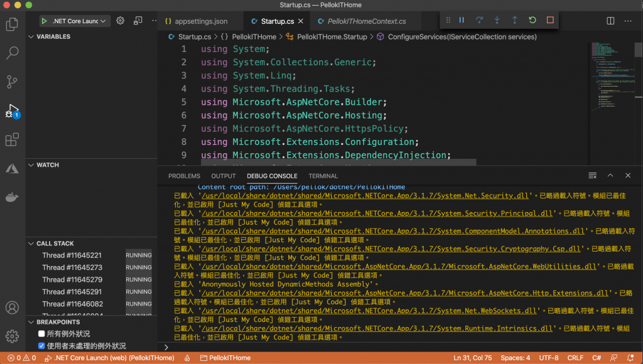Click Step Over in debug toolbar
Screen dimensions: 643x364
click(479, 20)
